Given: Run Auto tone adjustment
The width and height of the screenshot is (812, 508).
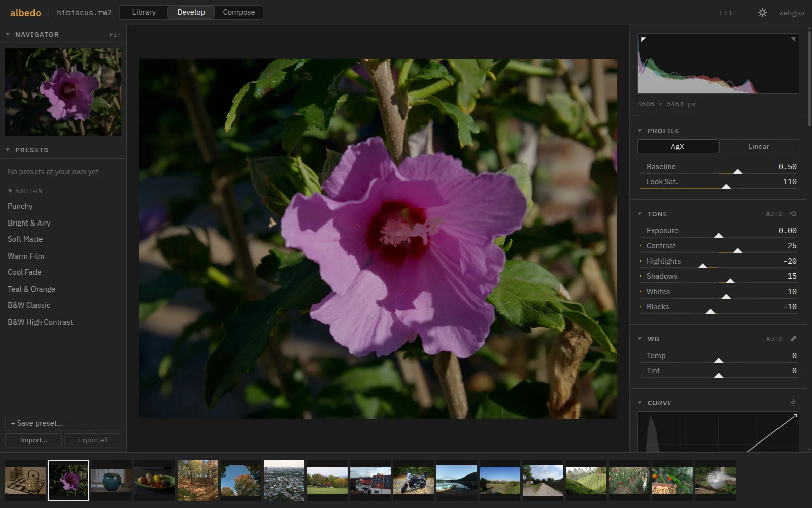Looking at the screenshot, I should click(774, 214).
